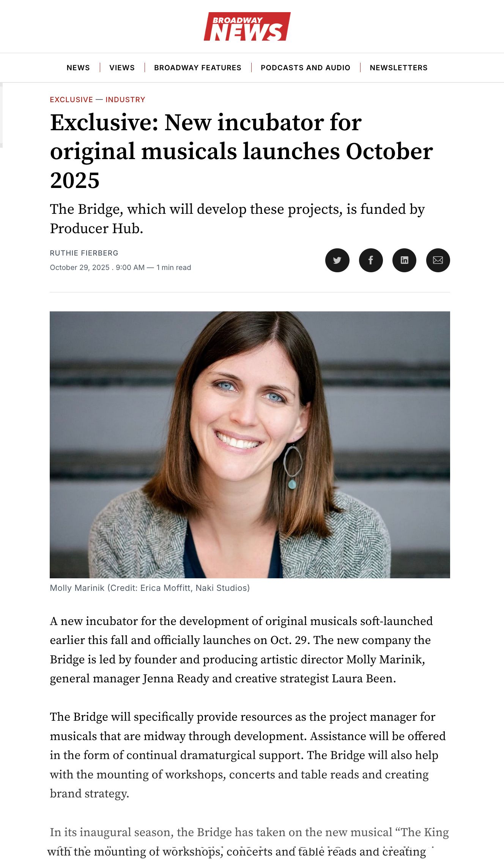
Task: Open Podcasts and Audio section
Action: 305,68
